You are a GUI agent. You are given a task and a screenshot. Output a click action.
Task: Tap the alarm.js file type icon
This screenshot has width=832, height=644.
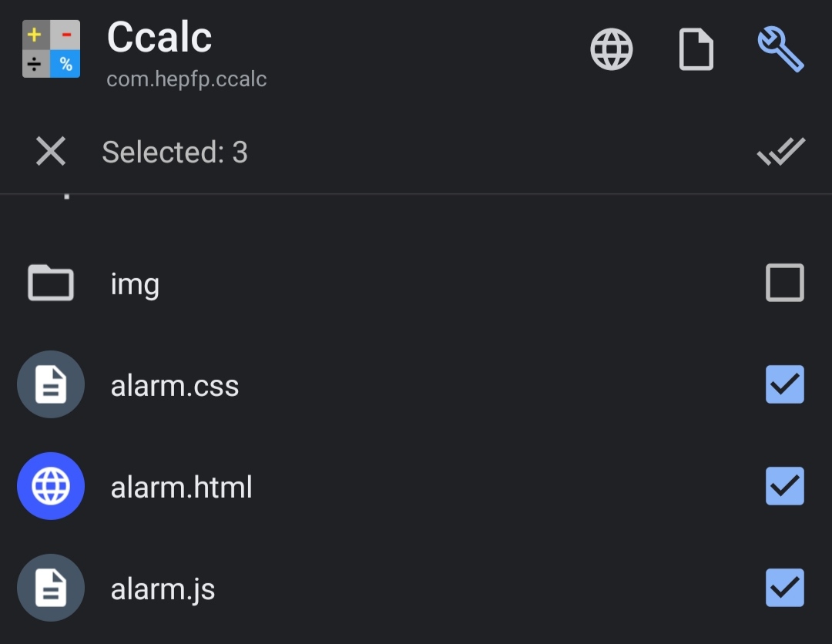(50, 588)
